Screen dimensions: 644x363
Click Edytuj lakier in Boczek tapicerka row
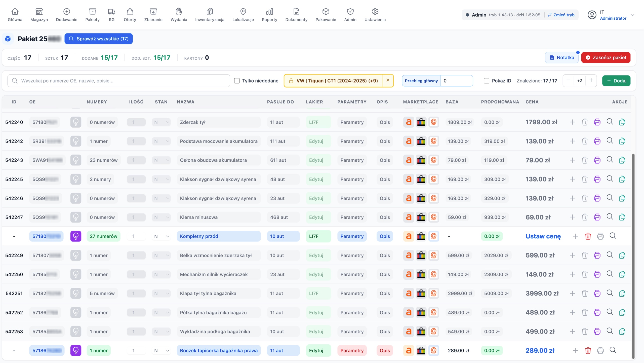318,350
